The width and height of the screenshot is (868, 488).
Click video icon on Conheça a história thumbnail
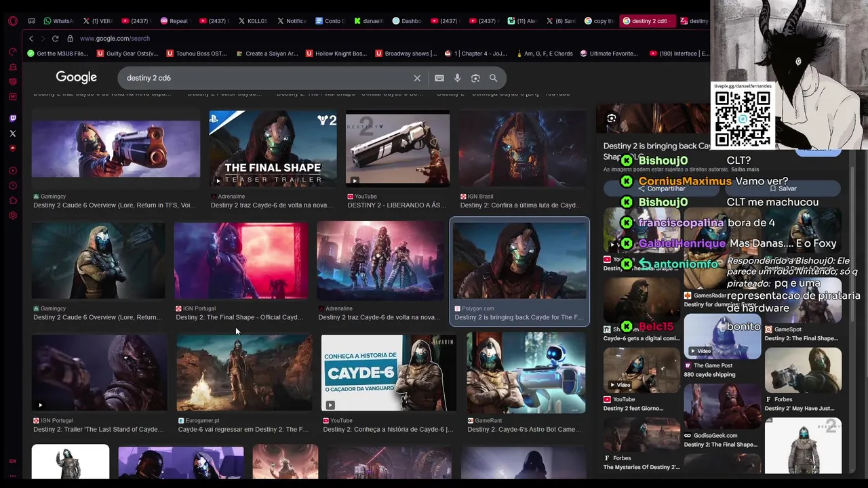pos(330,405)
